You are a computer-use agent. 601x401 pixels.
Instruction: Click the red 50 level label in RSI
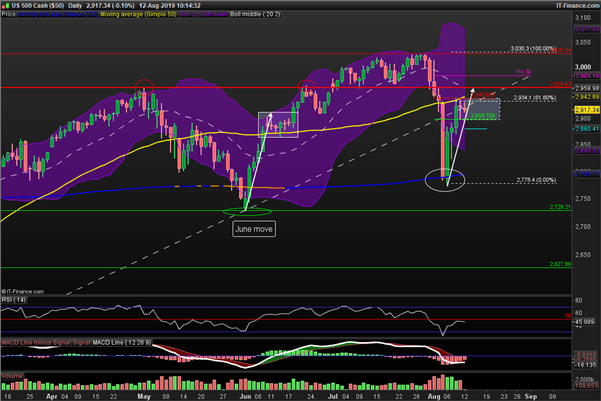[x=568, y=316]
